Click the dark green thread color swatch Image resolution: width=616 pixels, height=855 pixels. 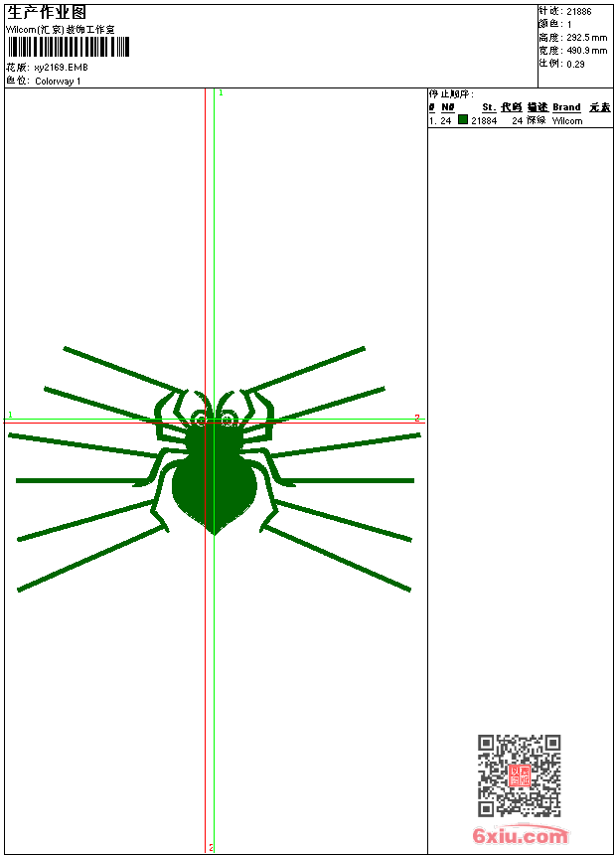[x=463, y=119]
